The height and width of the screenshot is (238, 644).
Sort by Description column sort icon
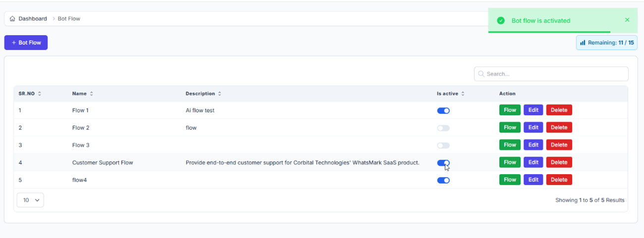pyautogui.click(x=220, y=94)
